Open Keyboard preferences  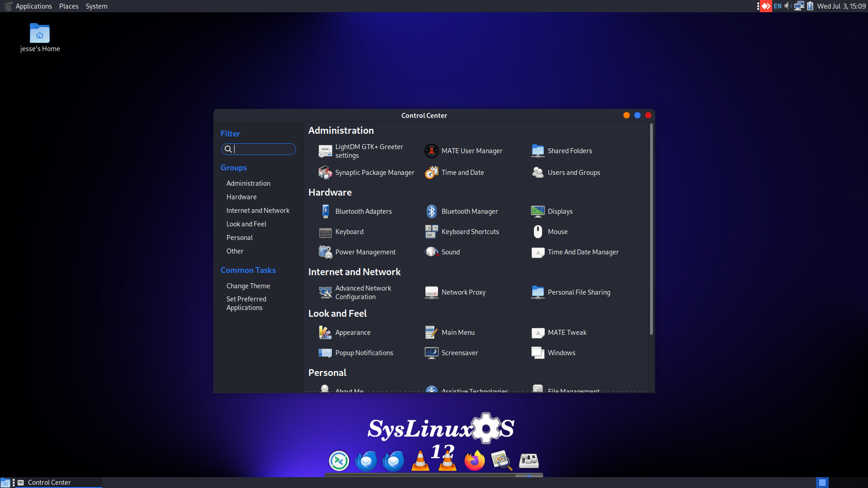[341, 232]
